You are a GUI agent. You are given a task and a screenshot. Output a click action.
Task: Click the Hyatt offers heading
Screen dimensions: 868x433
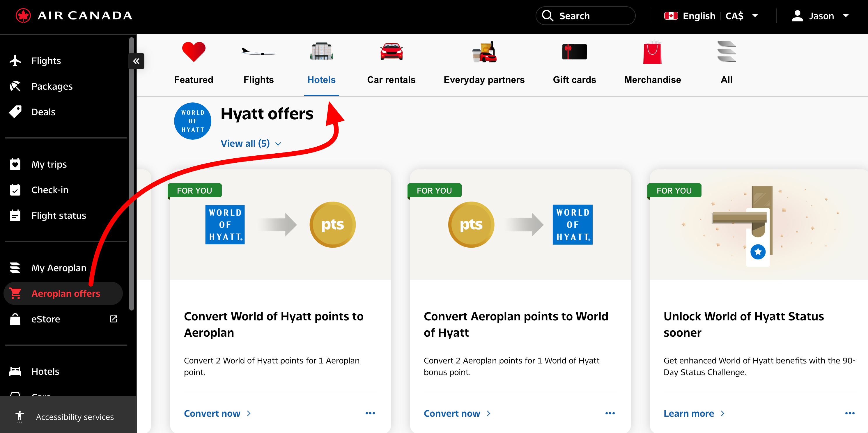267,113
